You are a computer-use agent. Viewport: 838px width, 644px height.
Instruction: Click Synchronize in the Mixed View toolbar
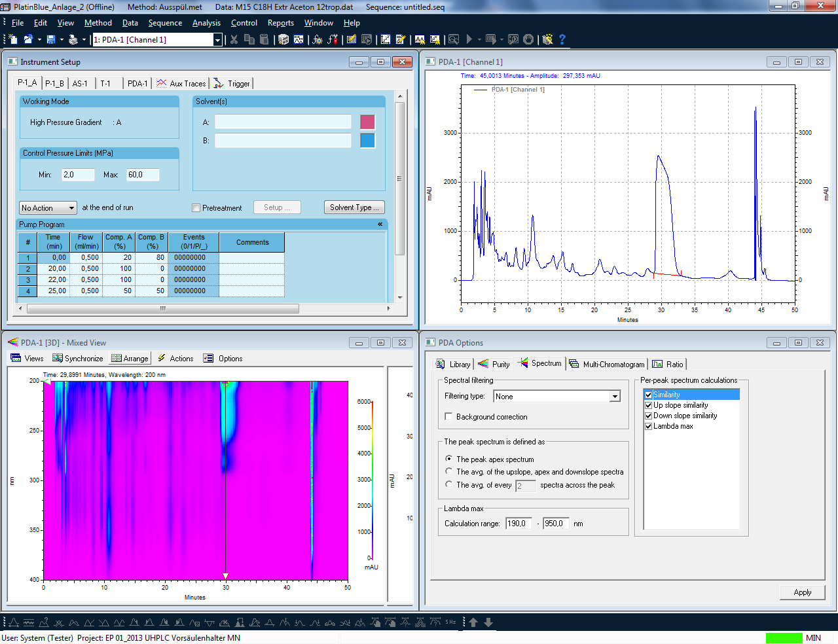coord(78,359)
